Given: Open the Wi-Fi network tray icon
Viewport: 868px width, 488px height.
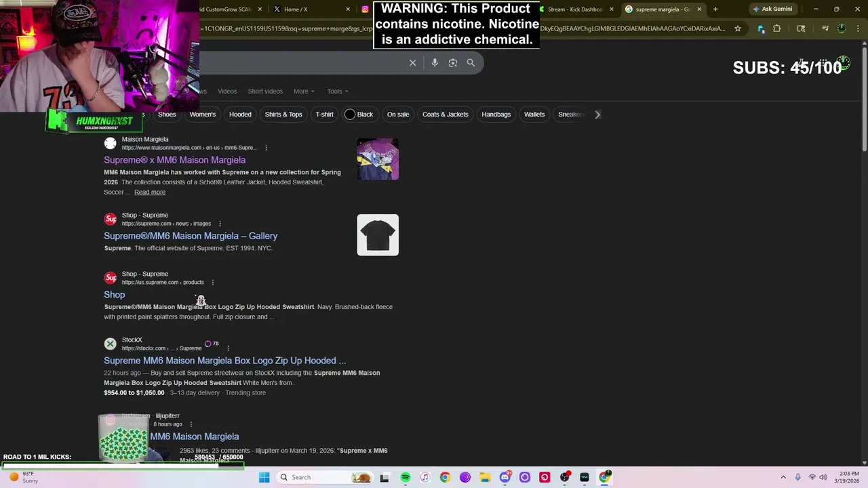Looking at the screenshot, I should tap(812, 477).
